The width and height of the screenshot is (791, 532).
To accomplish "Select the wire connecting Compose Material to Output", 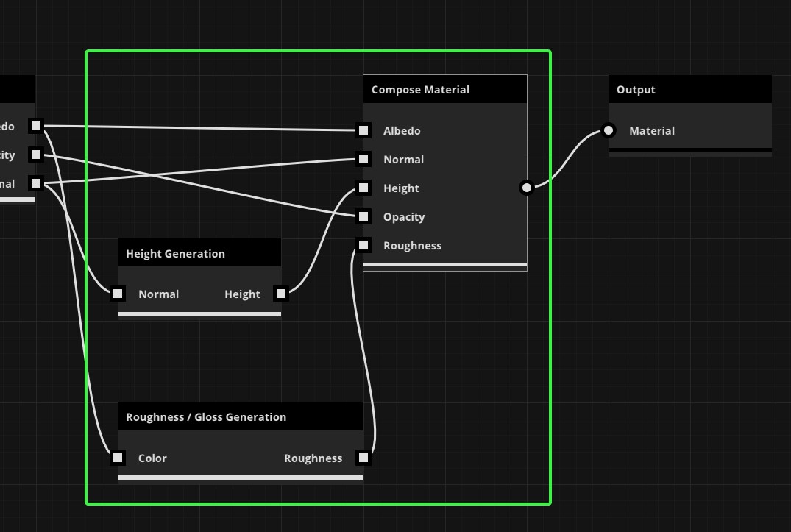I will click(x=567, y=159).
